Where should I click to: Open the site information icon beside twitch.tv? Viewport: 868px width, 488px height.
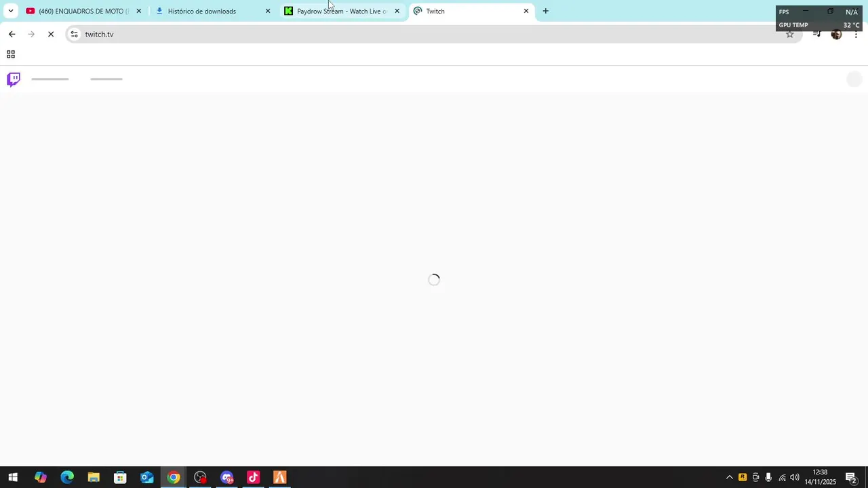74,34
